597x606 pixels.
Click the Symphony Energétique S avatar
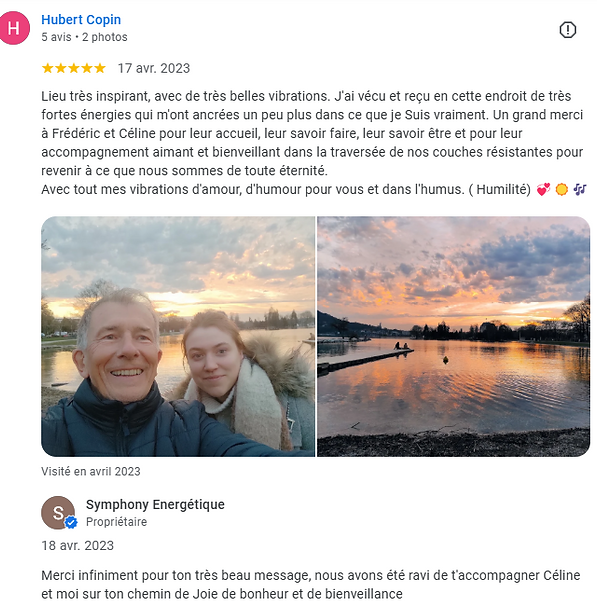(x=58, y=512)
